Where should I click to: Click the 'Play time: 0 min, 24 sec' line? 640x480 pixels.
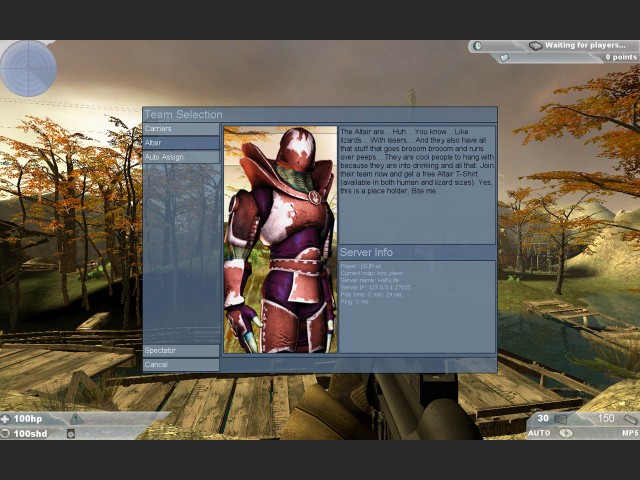click(x=371, y=295)
